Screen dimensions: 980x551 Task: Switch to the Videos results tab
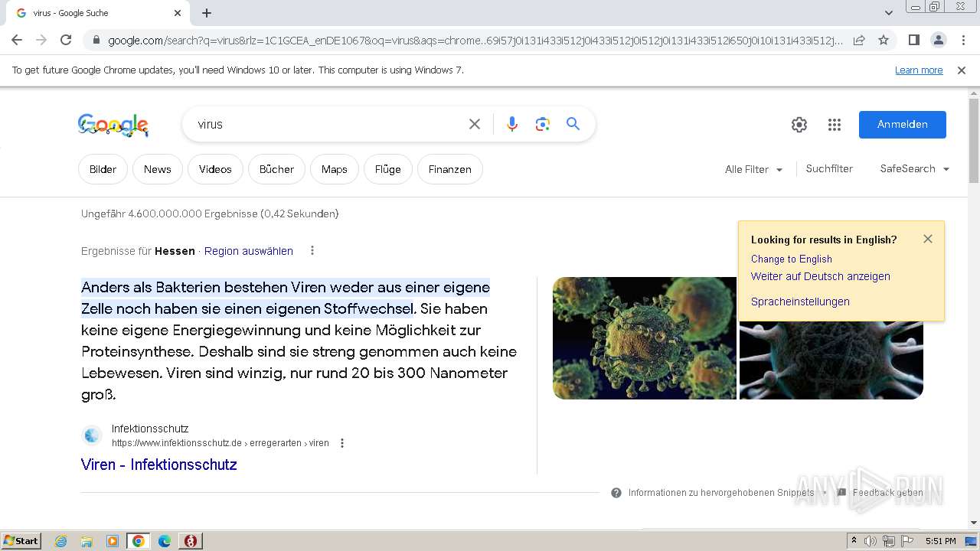(215, 169)
